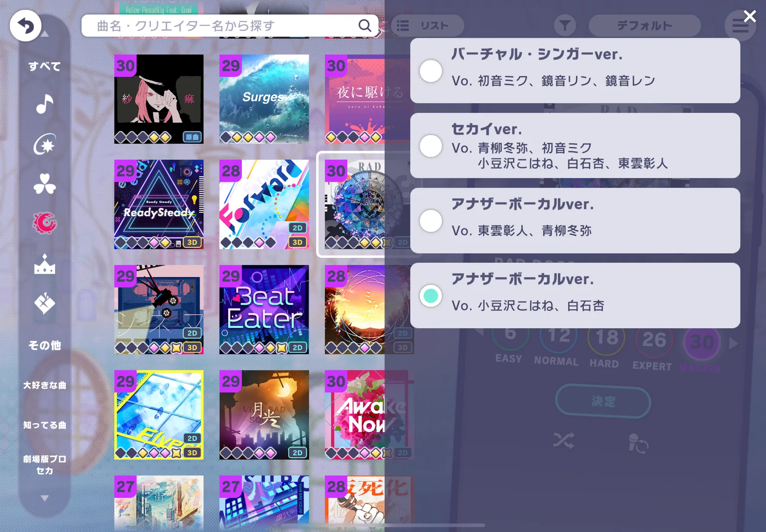The width and height of the screenshot is (766, 532).
Task: Click the 決定 confirm button
Action: 603,401
